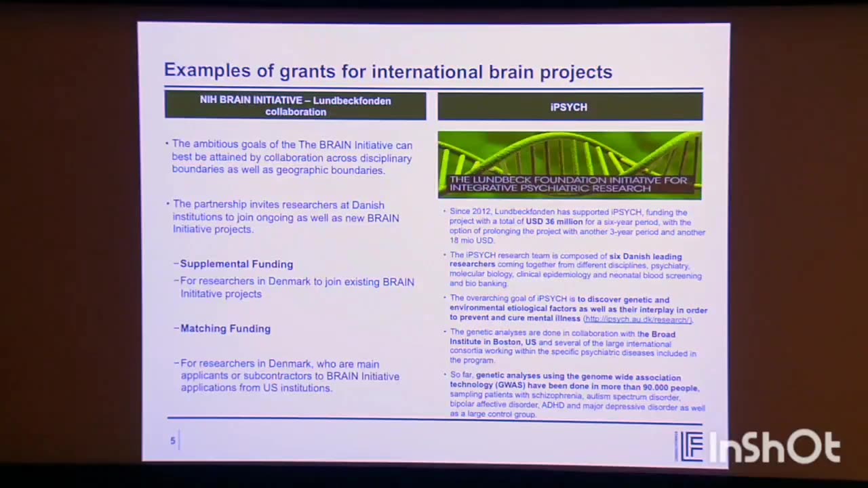Screen dimensions: 868x488
Task: Select the 'NIH BRAIN INITIATIVE – Lundbeckfonden collaboration' header
Action: click(x=295, y=106)
